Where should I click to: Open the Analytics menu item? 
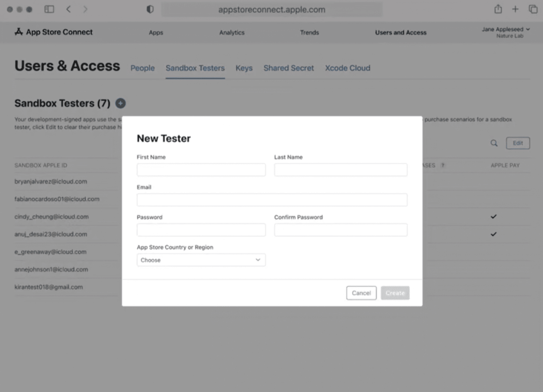pos(232,33)
